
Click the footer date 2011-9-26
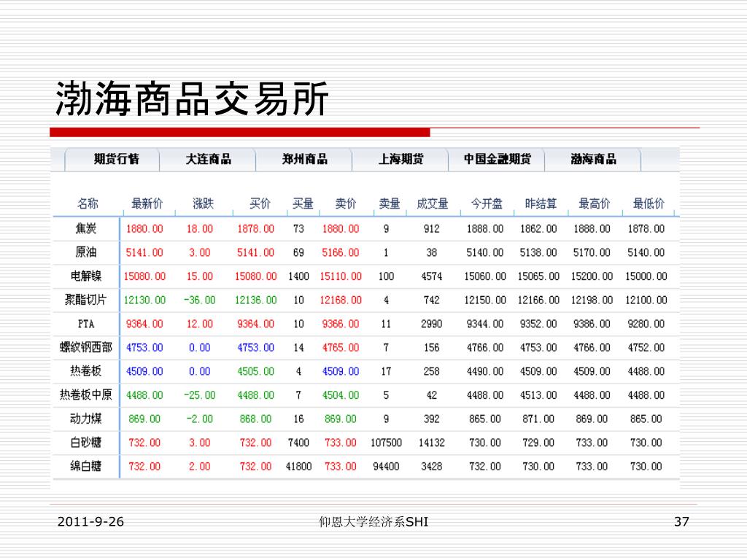point(90,522)
